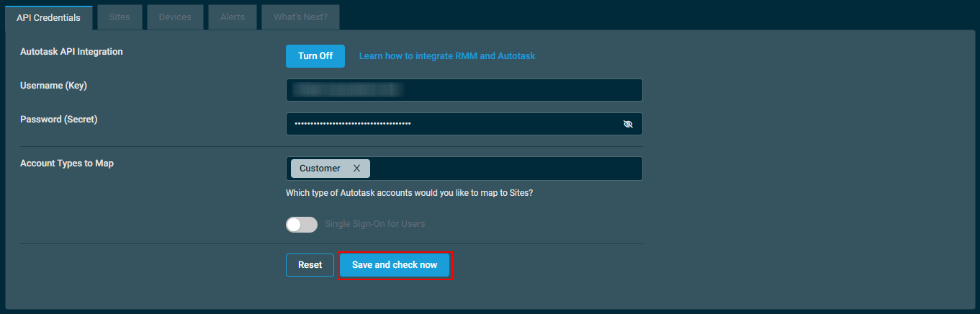Open Learn how to integrate RMM link
The width and height of the screenshot is (980, 314).
tap(447, 56)
